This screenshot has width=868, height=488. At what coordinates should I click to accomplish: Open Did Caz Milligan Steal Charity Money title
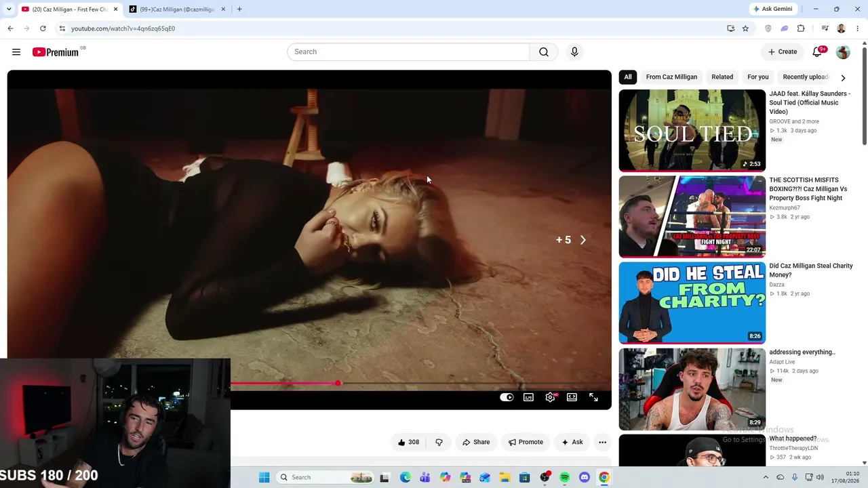[811, 270]
